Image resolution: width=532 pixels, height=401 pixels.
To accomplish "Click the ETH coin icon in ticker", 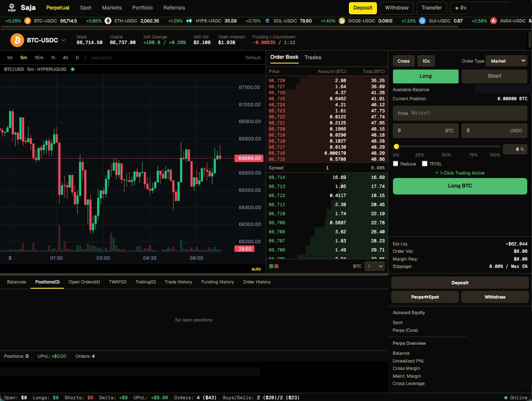I will tap(108, 21).
